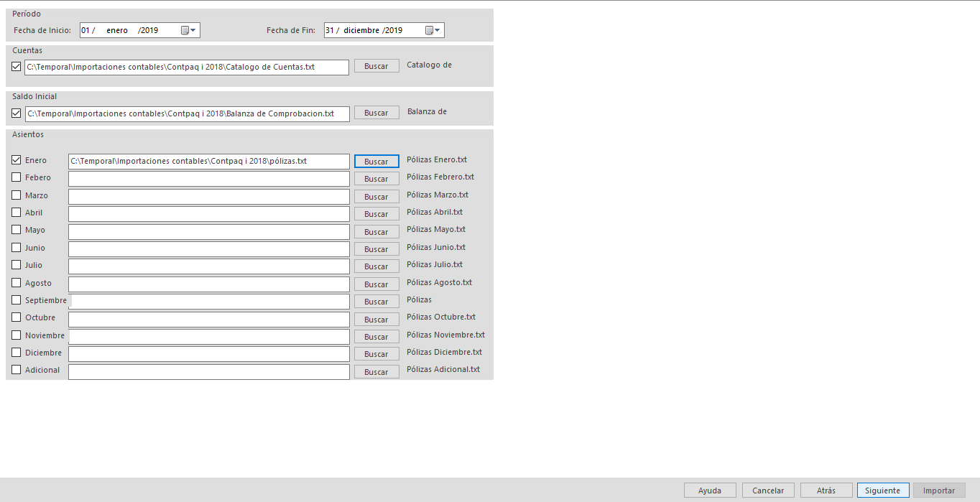Open help with the Ayuda button

[x=710, y=491]
